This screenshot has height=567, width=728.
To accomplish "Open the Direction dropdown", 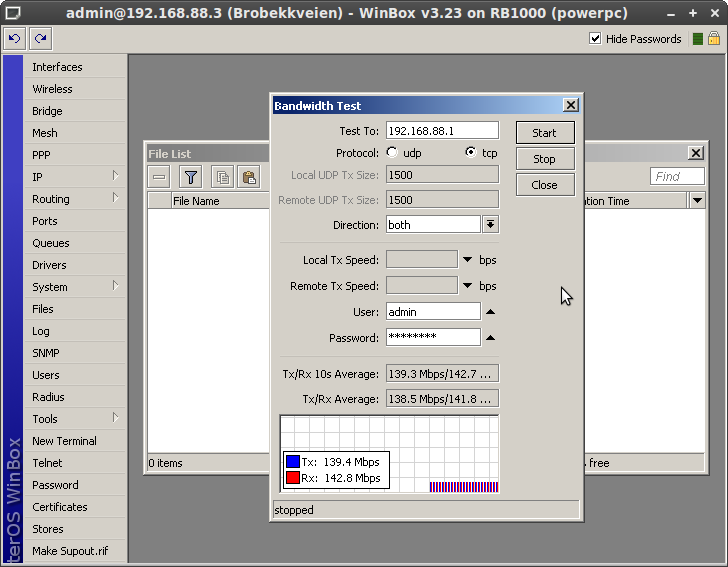I will click(x=490, y=225).
